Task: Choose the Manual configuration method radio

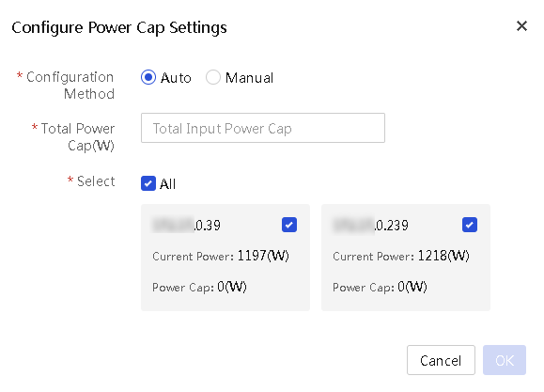Action: click(213, 77)
